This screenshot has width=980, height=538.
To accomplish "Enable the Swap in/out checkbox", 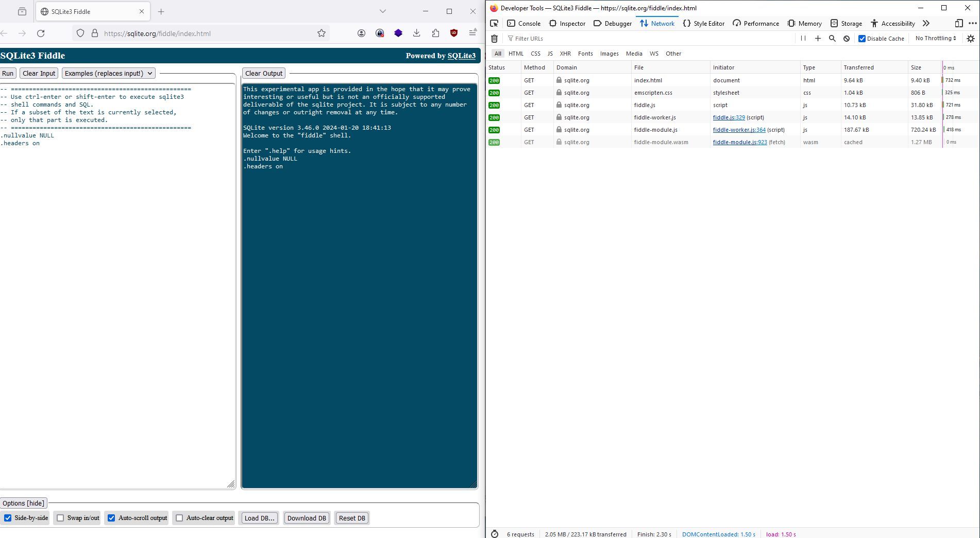I will point(60,518).
